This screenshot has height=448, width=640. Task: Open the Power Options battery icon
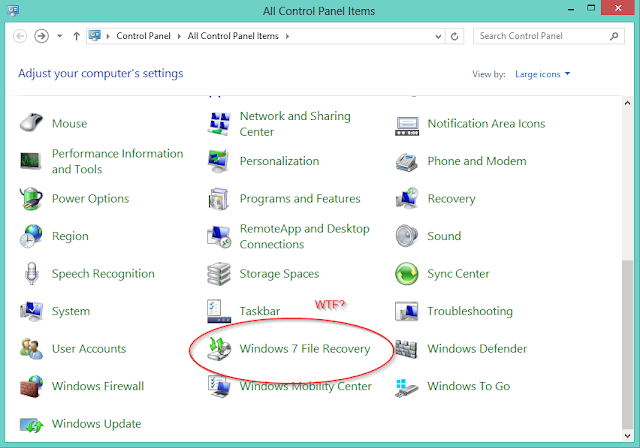pos(31,198)
